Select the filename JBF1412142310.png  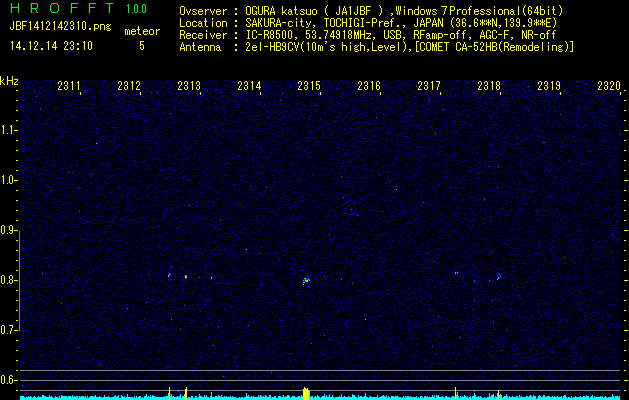[61, 26]
